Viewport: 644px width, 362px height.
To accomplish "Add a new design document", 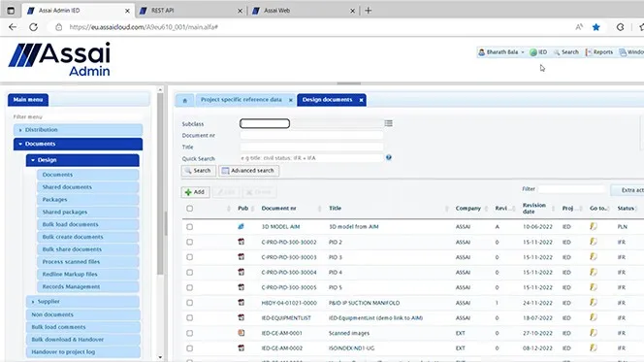I will (195, 192).
